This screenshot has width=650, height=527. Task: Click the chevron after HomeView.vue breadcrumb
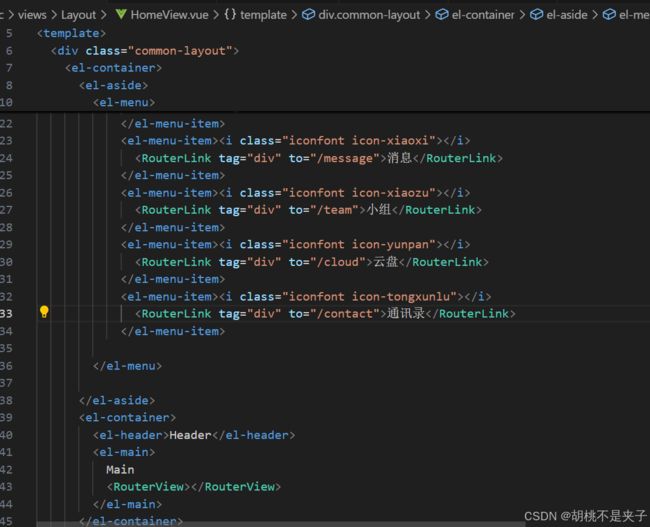(x=216, y=15)
